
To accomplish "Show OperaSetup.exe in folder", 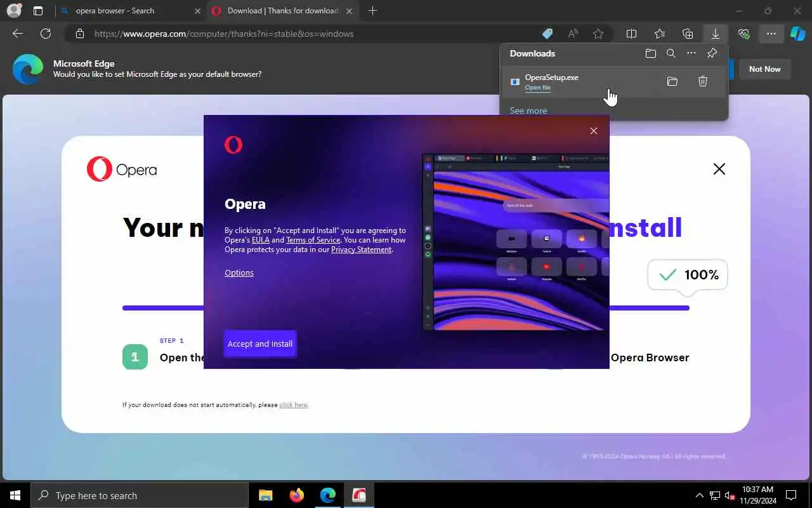I will (x=672, y=81).
